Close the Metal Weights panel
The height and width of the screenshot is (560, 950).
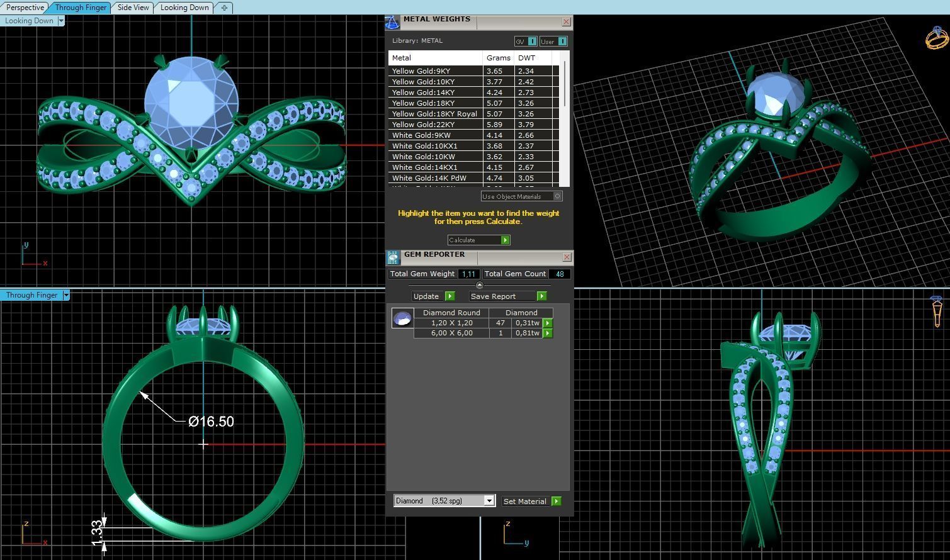coord(566,22)
